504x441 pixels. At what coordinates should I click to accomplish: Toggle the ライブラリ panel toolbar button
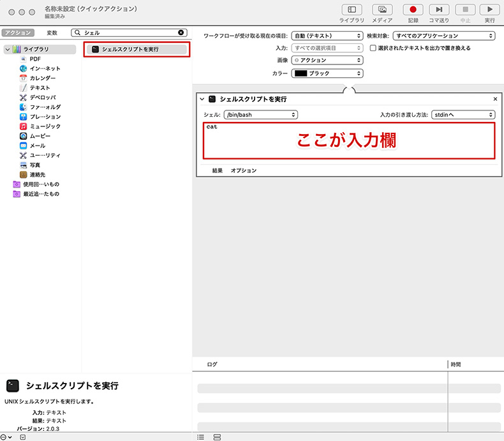(352, 10)
